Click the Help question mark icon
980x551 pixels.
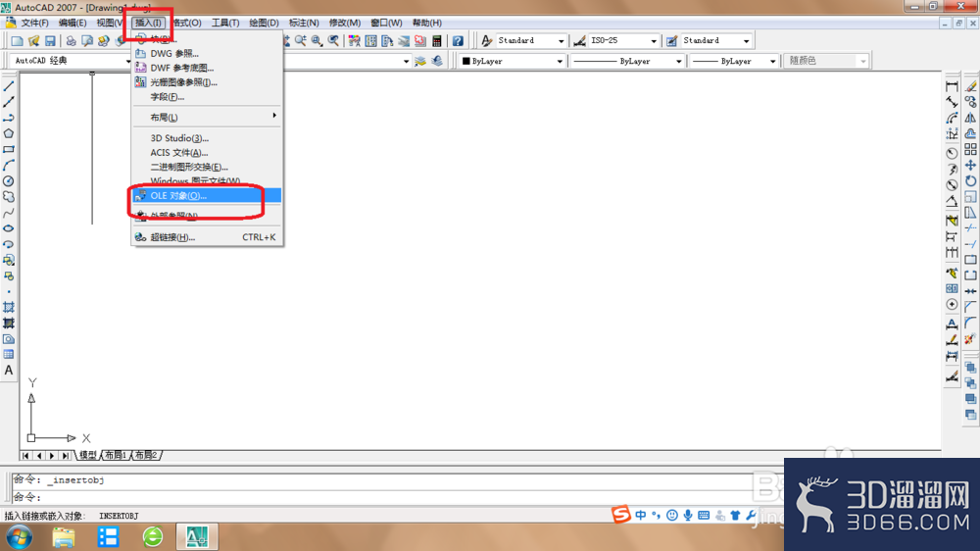click(x=458, y=40)
